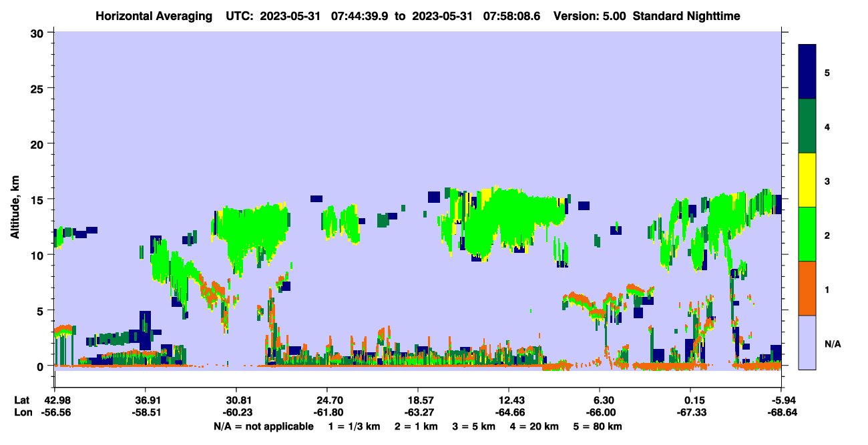Image resolution: width=868 pixels, height=445 pixels.
Task: Click the dark blue color bar segment labeled 5
Action: [x=807, y=72]
